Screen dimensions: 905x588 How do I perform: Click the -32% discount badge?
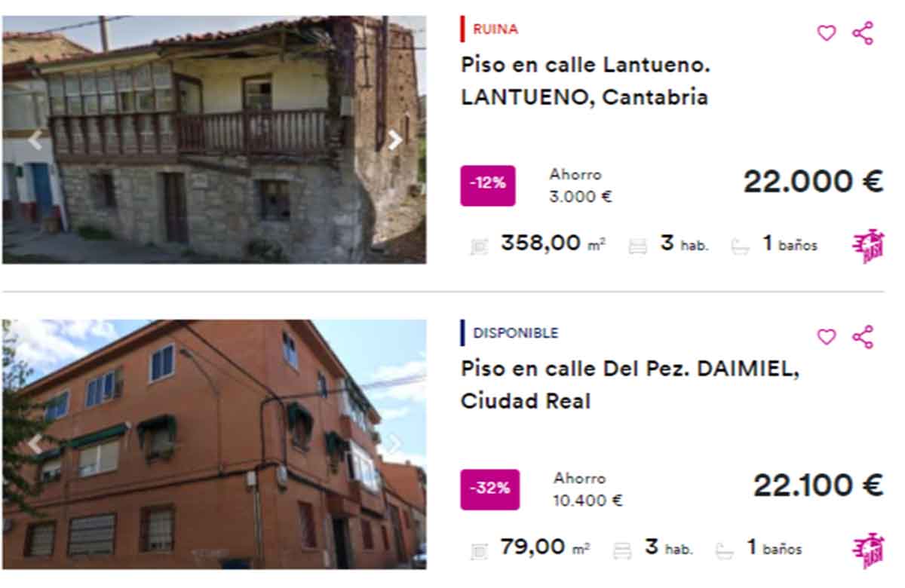pos(490,489)
